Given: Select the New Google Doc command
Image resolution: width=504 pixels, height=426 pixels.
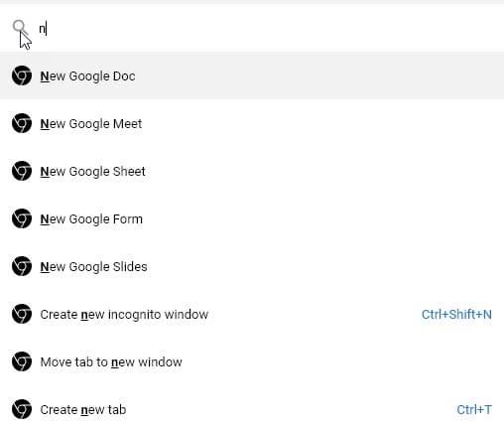Looking at the screenshot, I should [252, 75].
